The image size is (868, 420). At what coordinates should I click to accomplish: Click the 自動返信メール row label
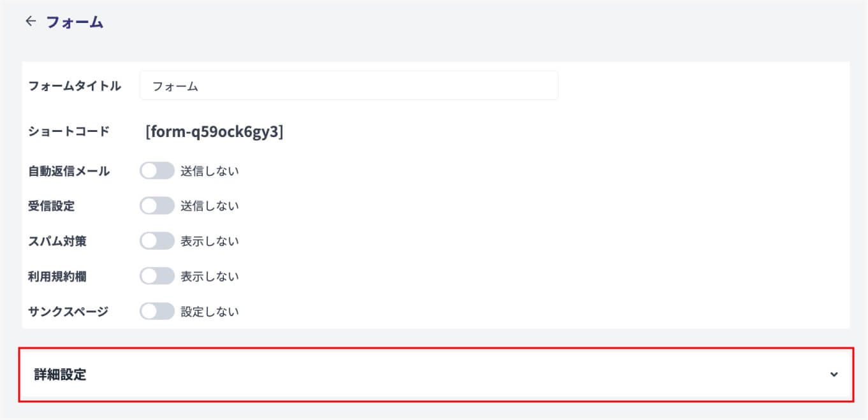pos(69,171)
